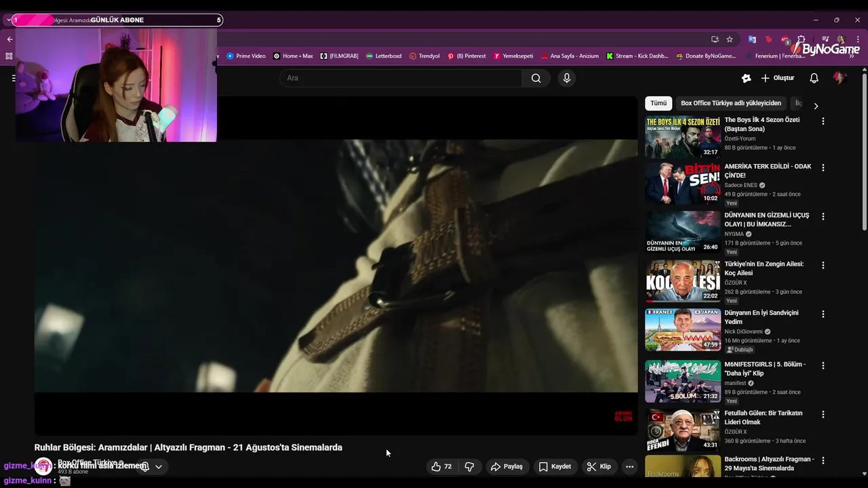
Task: Open options menu for Dünyanın En İyi Sandviçini Yedim
Action: 823,314
